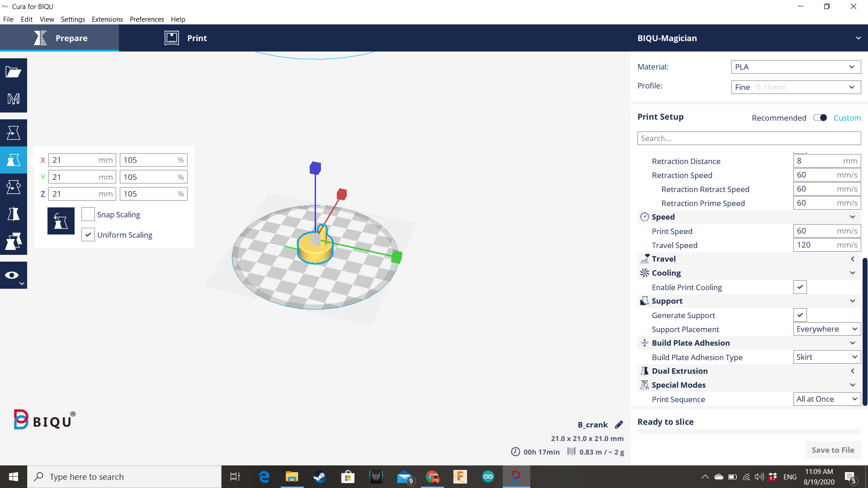
Task: Click the settings Search field
Action: point(748,138)
